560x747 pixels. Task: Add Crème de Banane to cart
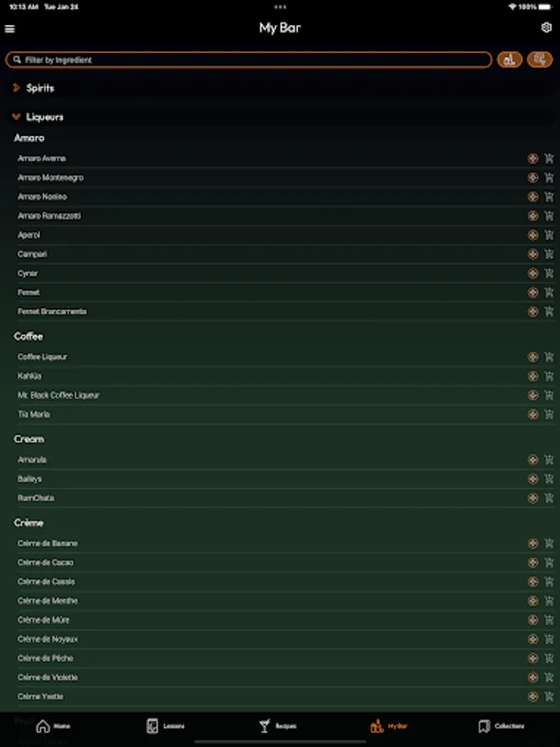pyautogui.click(x=549, y=543)
